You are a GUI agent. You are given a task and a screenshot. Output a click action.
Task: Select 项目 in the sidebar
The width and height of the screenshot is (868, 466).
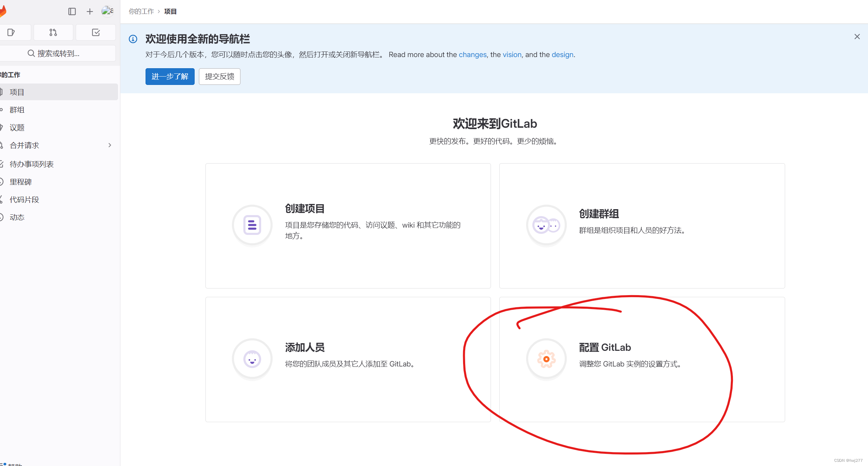(x=59, y=92)
